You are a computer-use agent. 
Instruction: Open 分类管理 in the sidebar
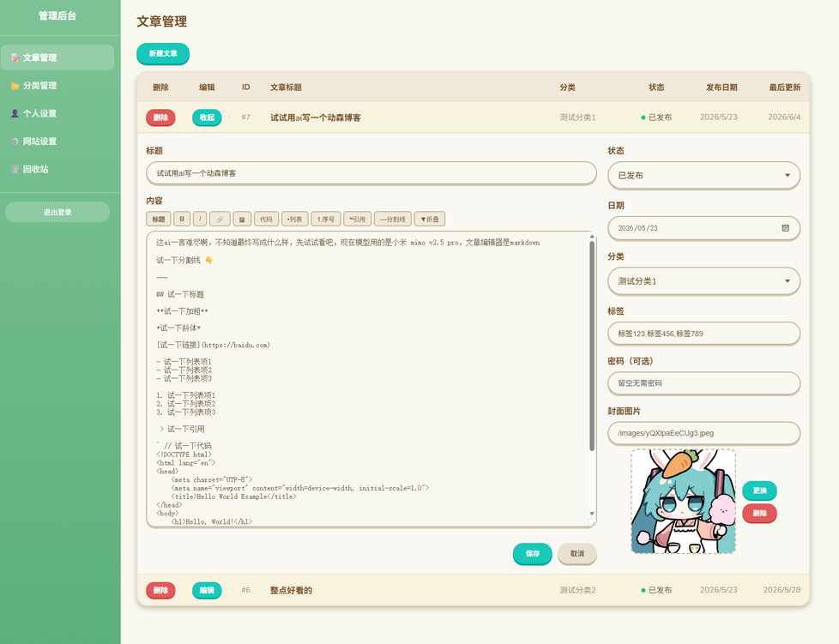(x=57, y=86)
